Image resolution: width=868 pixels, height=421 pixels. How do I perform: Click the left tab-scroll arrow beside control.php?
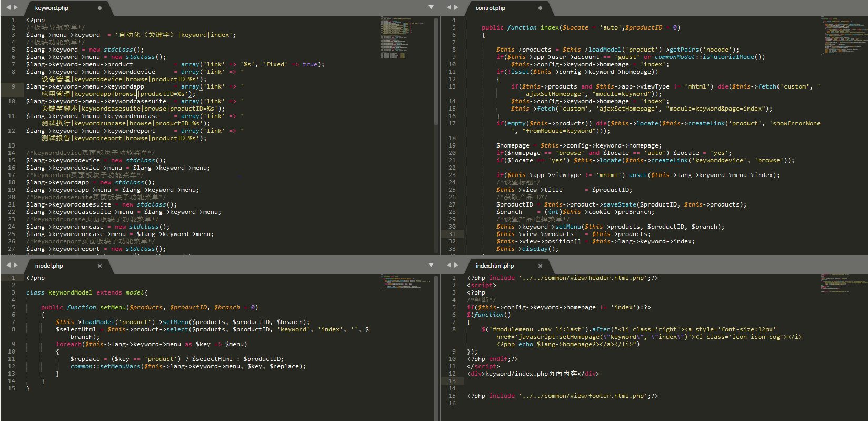pos(449,7)
